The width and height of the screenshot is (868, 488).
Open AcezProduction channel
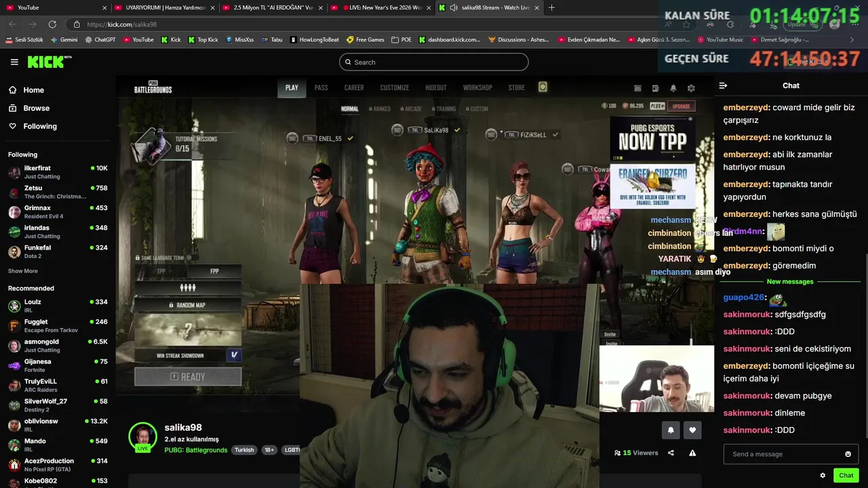click(58, 465)
